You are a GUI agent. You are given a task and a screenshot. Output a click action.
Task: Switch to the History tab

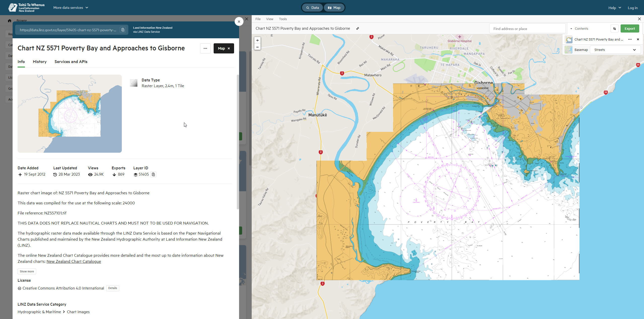[x=40, y=62]
